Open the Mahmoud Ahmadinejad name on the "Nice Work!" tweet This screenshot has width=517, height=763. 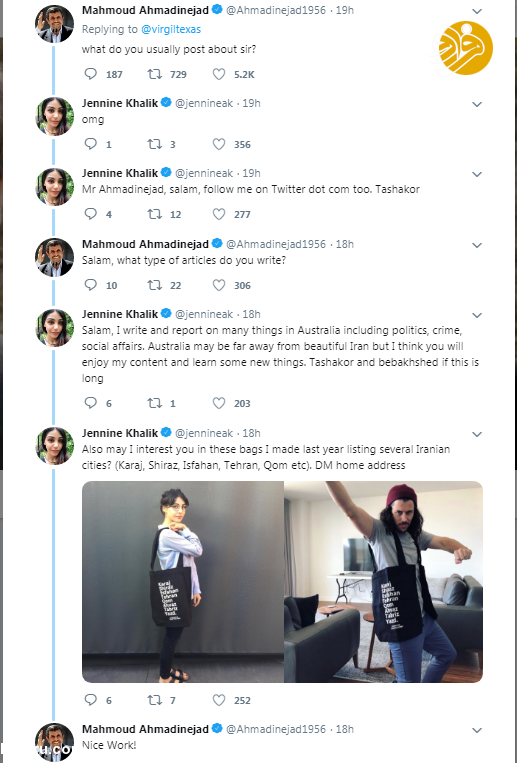[x=145, y=729]
